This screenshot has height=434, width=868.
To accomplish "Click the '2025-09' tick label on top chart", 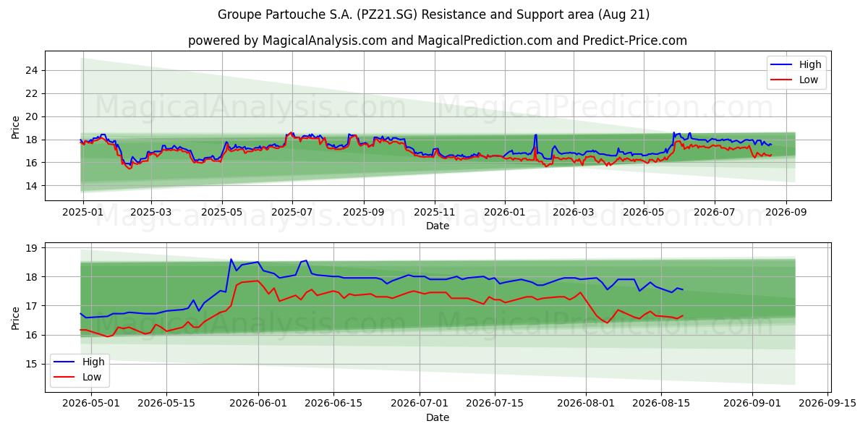I will pos(363,212).
